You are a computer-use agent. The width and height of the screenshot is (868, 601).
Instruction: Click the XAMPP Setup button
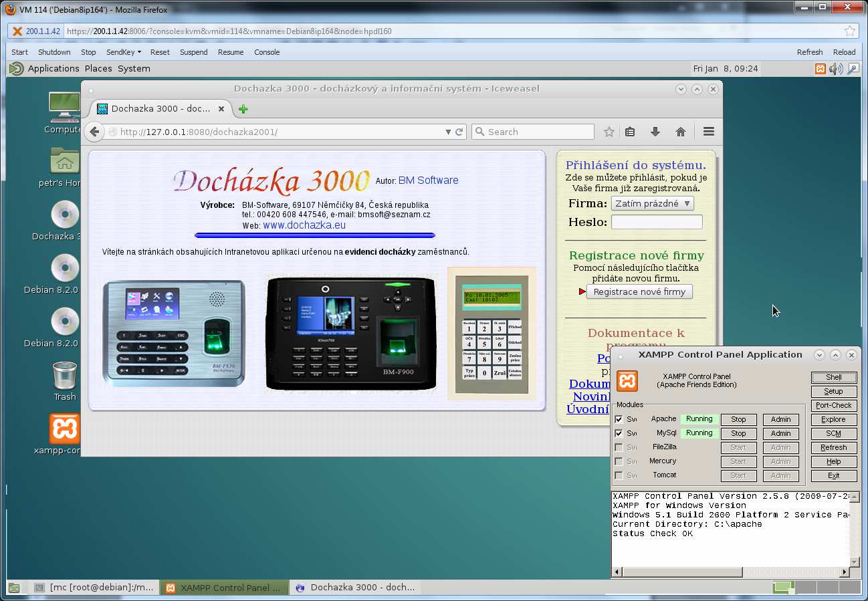[834, 391]
